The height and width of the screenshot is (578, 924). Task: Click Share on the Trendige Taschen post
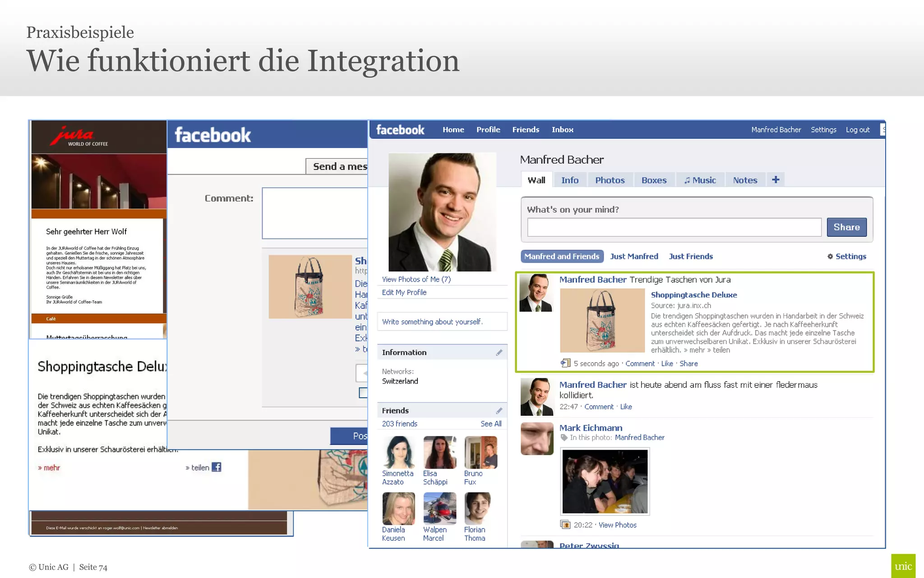pyautogui.click(x=688, y=364)
